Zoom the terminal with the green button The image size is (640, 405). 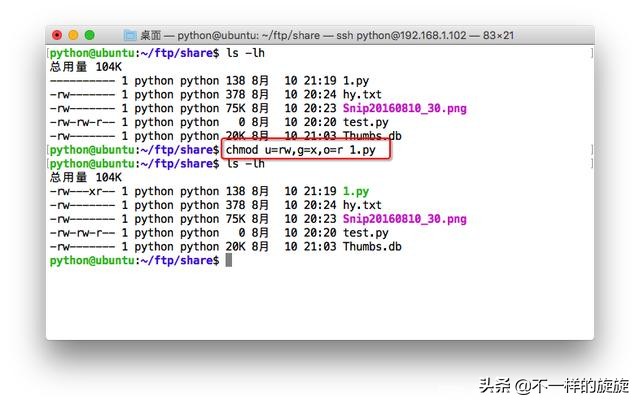pyautogui.click(x=89, y=36)
